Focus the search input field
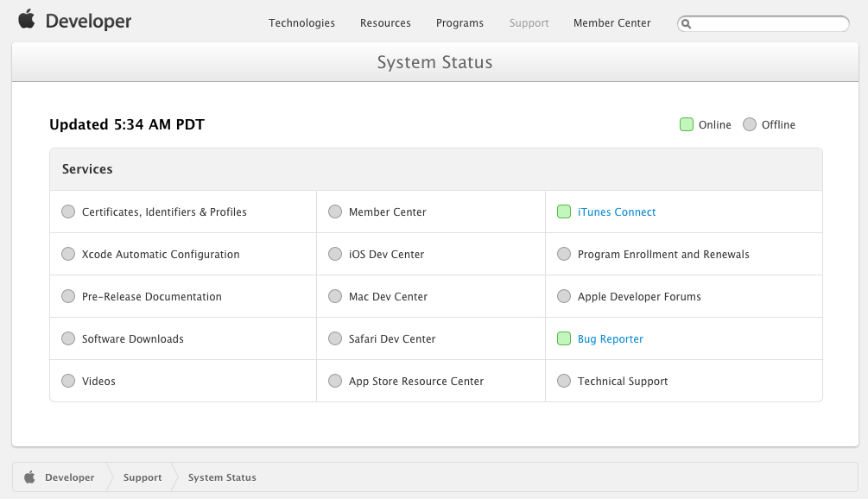 click(x=763, y=24)
